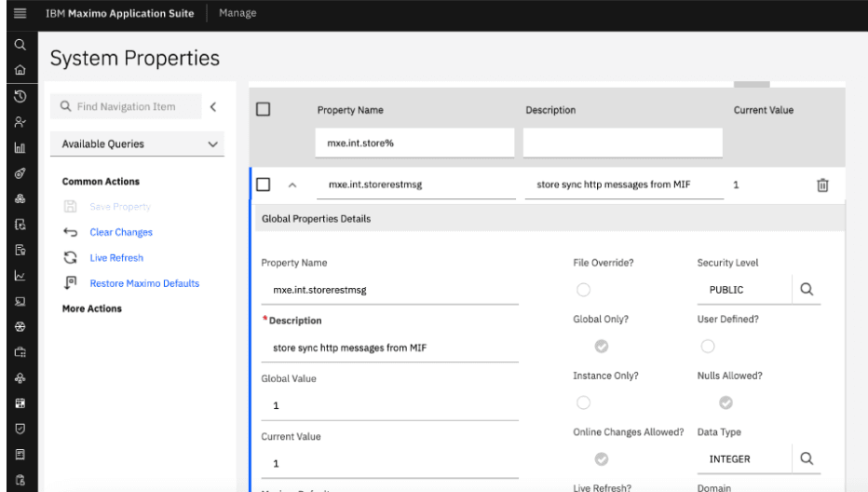Image resolution: width=868 pixels, height=492 pixels.
Task: Open Security Level lookup magnifier
Action: pyautogui.click(x=807, y=289)
